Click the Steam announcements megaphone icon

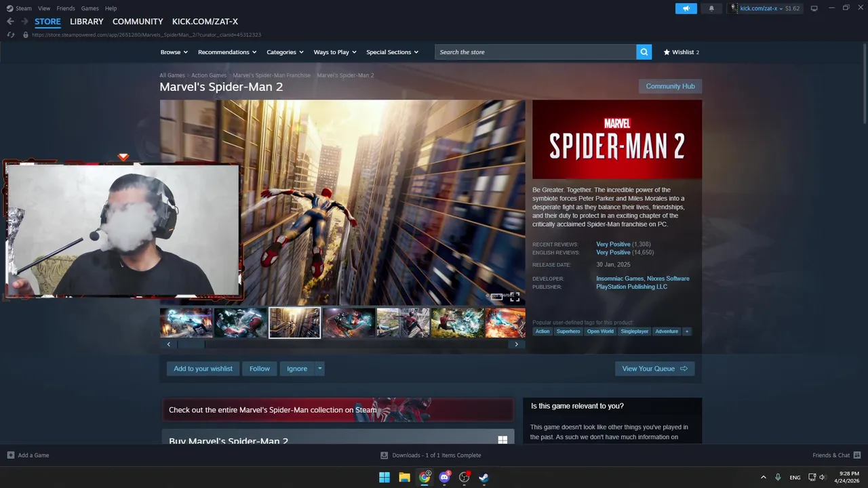[686, 8]
